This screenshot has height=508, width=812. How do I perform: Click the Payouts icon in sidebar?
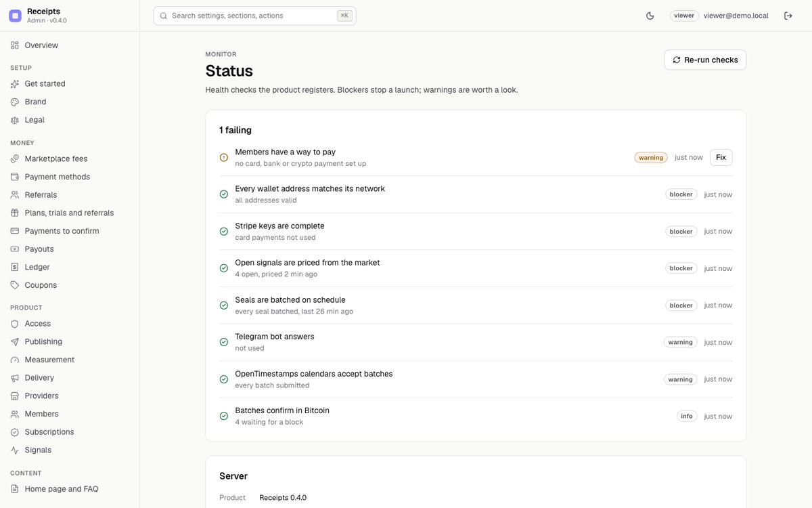coord(15,249)
